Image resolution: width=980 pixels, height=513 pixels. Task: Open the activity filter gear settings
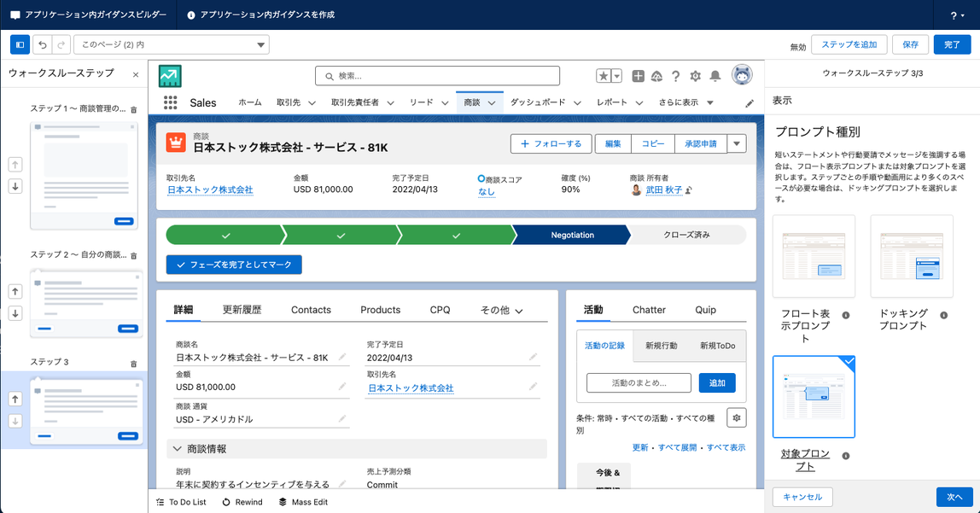[736, 418]
